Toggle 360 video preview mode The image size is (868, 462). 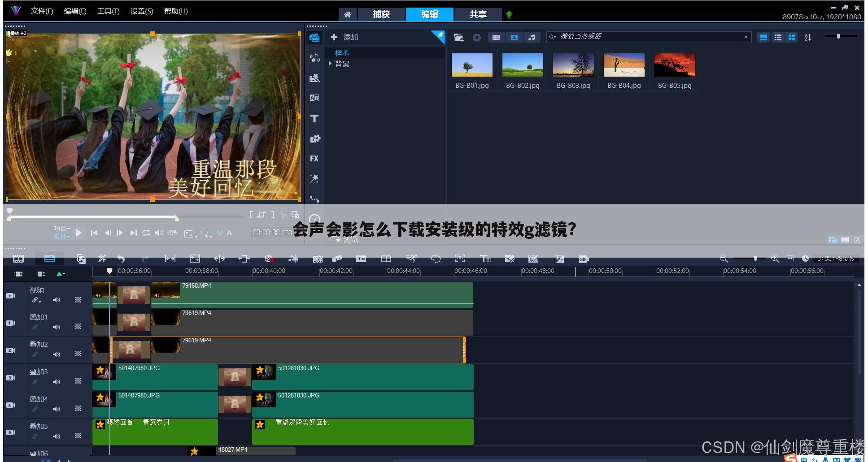[173, 233]
